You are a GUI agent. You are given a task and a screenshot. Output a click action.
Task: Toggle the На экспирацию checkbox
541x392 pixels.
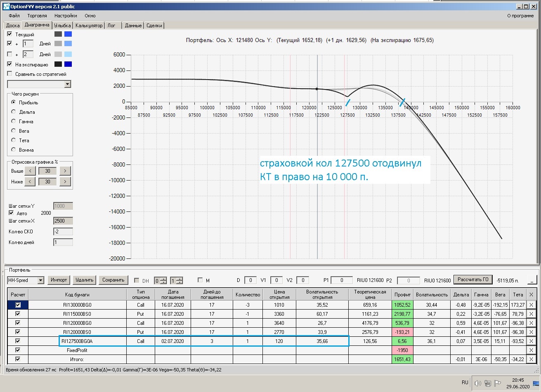(x=10, y=64)
